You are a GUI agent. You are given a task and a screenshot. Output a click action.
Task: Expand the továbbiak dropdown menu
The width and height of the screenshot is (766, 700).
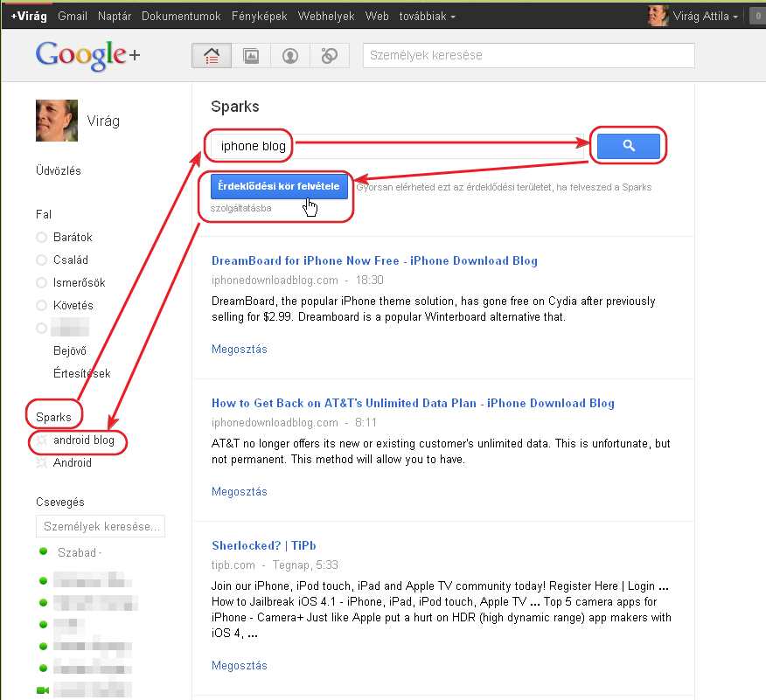coord(427,16)
